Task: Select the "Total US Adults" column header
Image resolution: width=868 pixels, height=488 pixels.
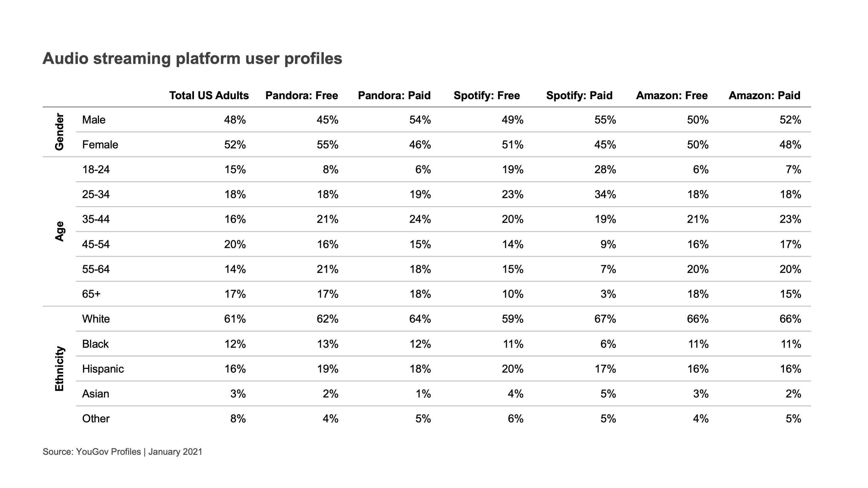Action: 209,96
